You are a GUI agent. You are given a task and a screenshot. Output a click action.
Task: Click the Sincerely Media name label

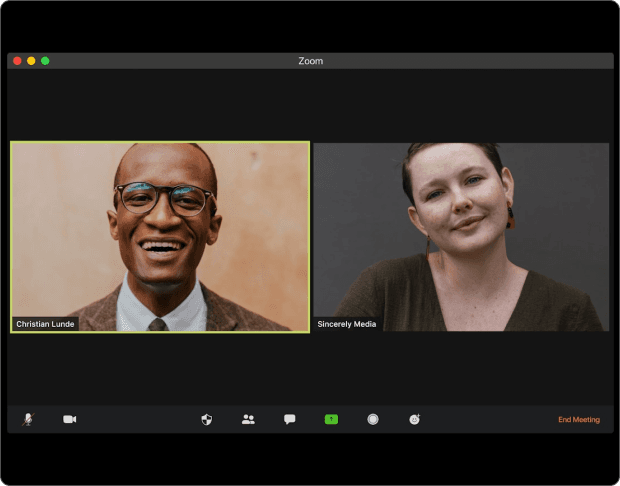pyautogui.click(x=347, y=324)
